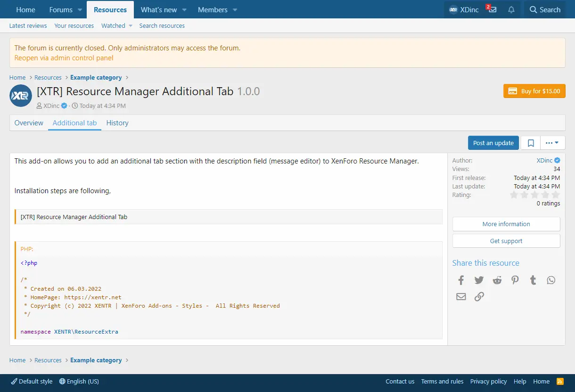Expand Forums dropdown arrow
Image resolution: width=575 pixels, height=392 pixels.
[x=80, y=10]
